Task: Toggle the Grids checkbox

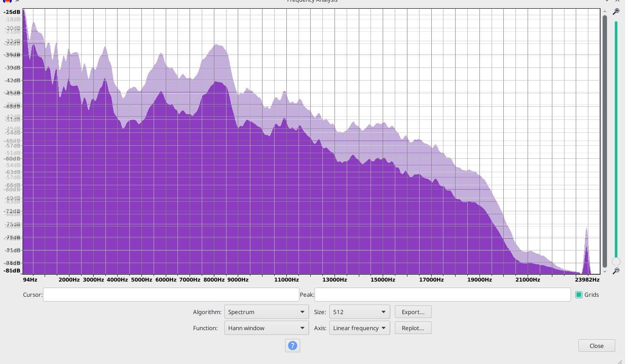Action: pyautogui.click(x=578, y=295)
